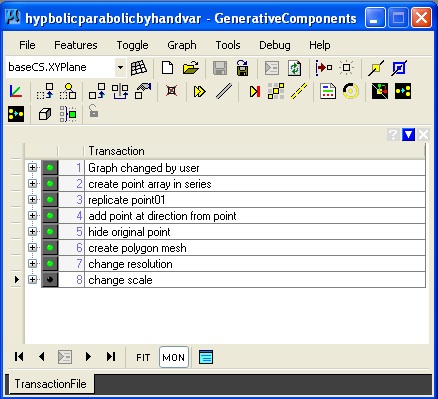Switch to the TransactionFile tab
The width and height of the screenshot is (438, 399).
click(x=50, y=384)
